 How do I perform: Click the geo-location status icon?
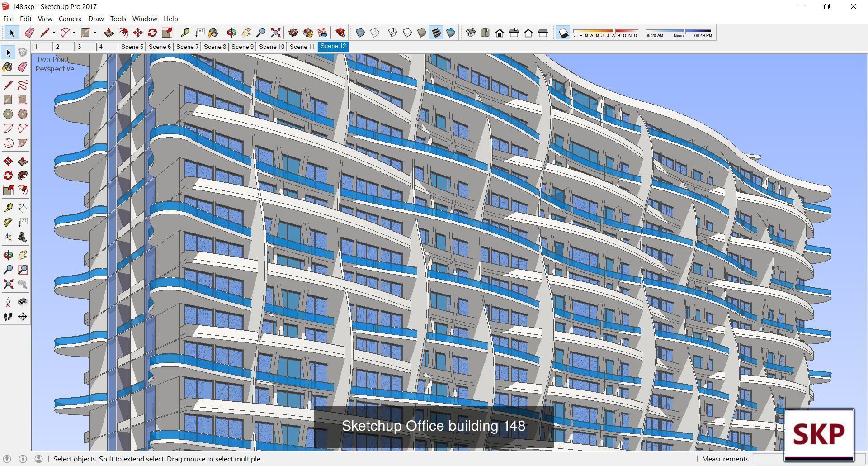7,459
